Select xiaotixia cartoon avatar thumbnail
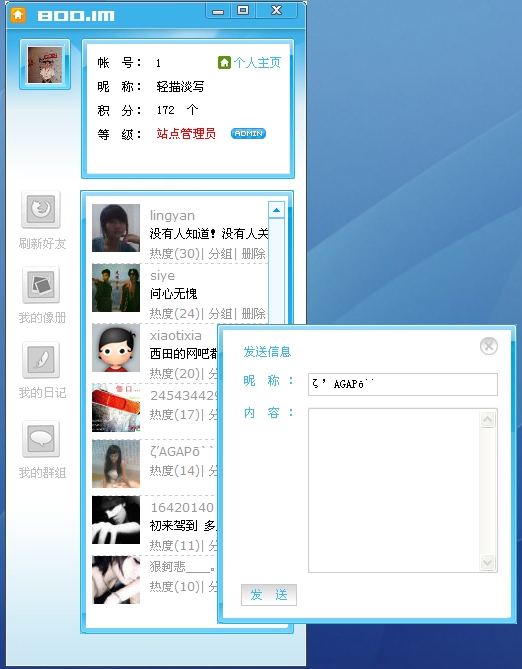Screen dimensions: 522x669 (116, 347)
